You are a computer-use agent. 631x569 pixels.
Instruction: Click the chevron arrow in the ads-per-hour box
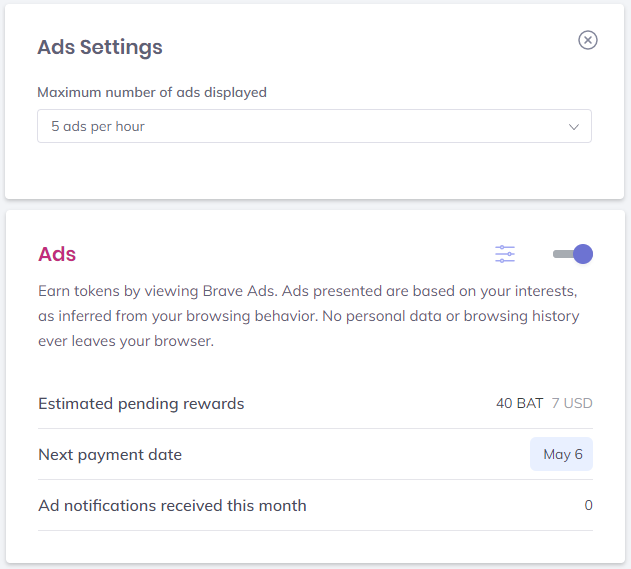coord(574,127)
